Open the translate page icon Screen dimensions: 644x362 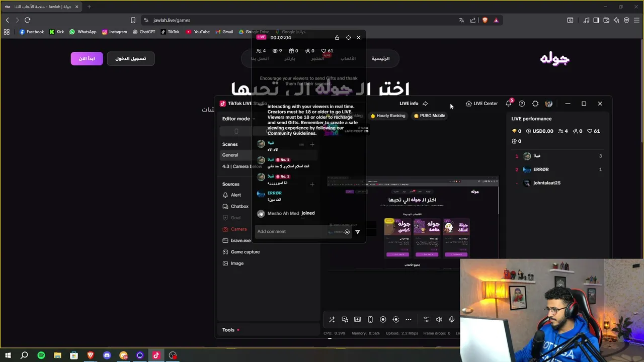(x=461, y=20)
